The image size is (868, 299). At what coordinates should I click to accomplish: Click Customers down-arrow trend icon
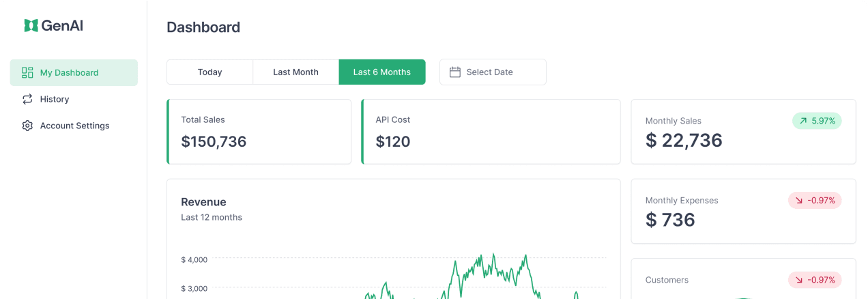799,280
